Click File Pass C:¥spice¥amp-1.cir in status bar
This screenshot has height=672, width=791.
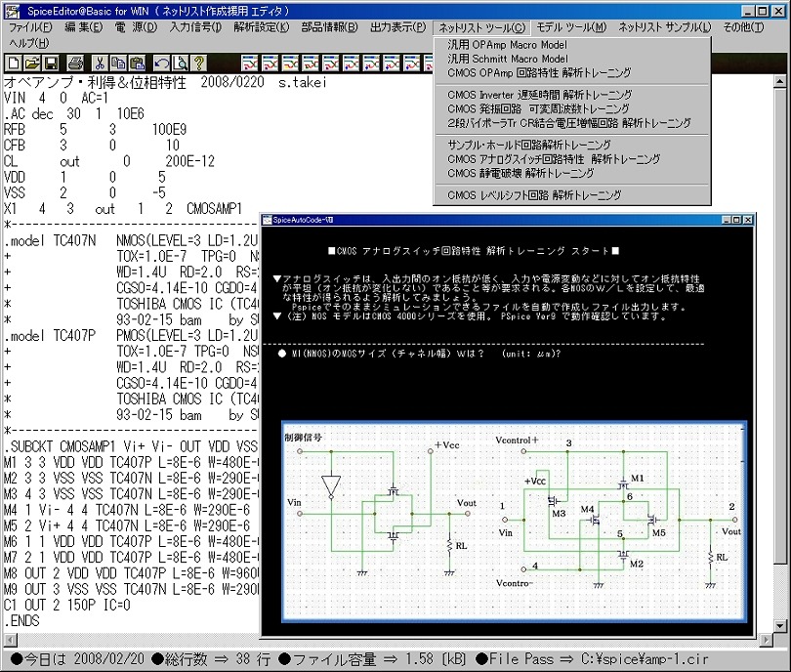pos(592,659)
